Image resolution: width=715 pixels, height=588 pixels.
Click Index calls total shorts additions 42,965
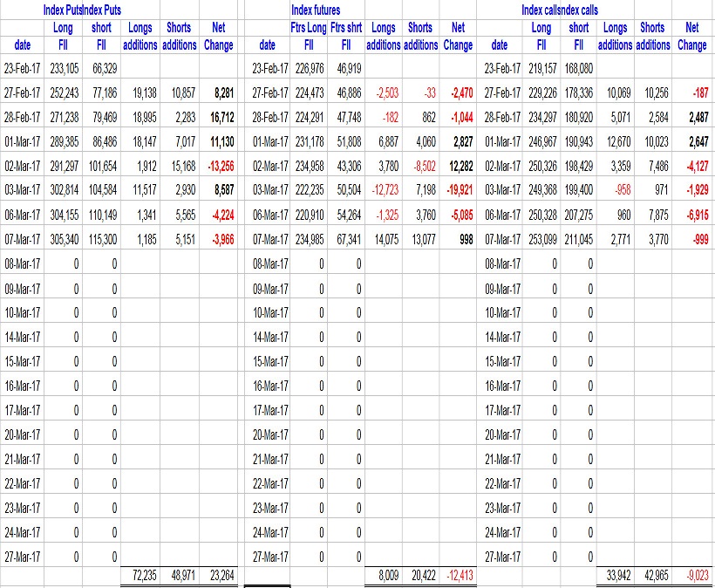[x=655, y=576]
